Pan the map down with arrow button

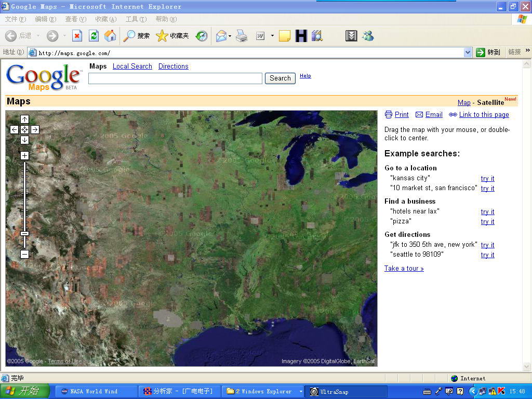pos(24,140)
